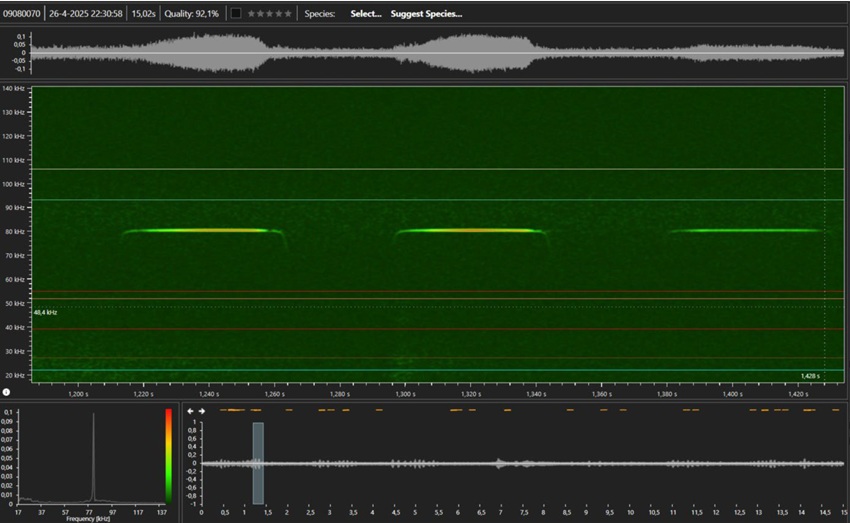This screenshot has width=850, height=523.
Task: Click the recording ID 09080070 field
Action: [22, 14]
